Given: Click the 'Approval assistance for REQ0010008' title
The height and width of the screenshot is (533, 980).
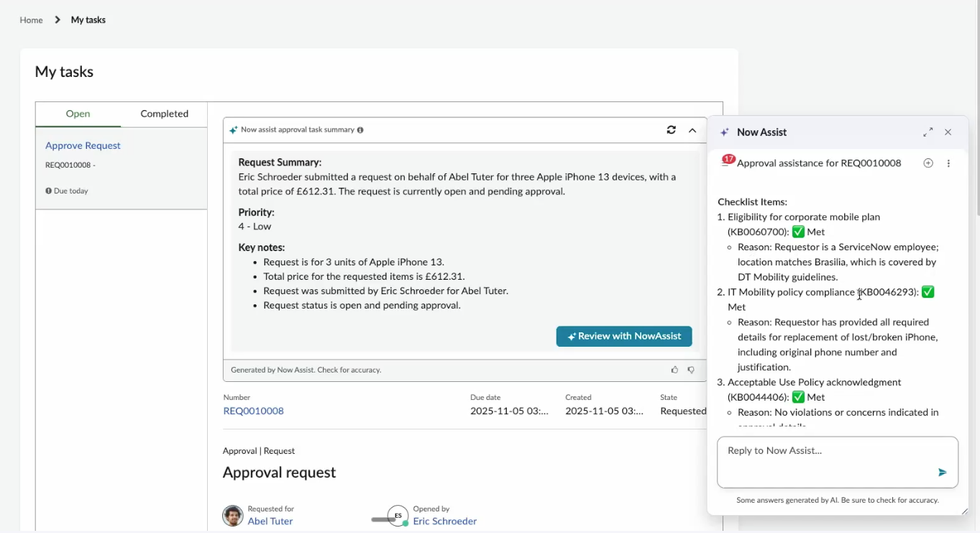Looking at the screenshot, I should pyautogui.click(x=819, y=163).
